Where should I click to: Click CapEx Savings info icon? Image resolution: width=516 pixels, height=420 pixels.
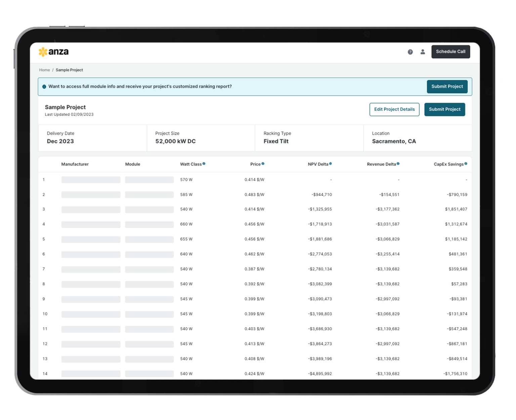tap(466, 164)
